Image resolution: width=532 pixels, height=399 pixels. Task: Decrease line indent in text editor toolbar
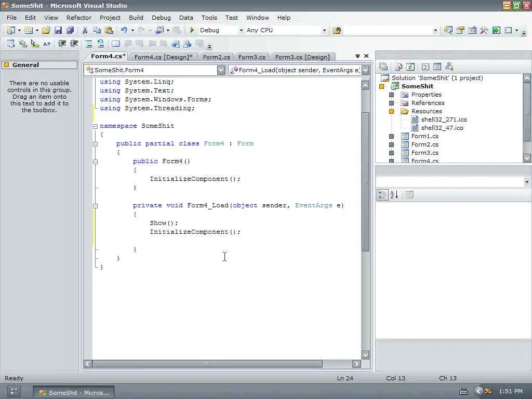(x=62, y=44)
